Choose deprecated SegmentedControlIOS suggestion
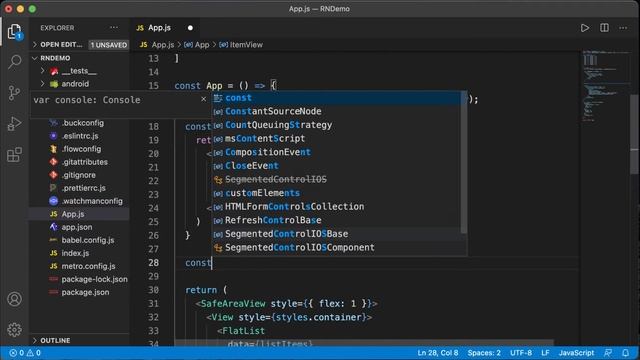 (337, 180)
